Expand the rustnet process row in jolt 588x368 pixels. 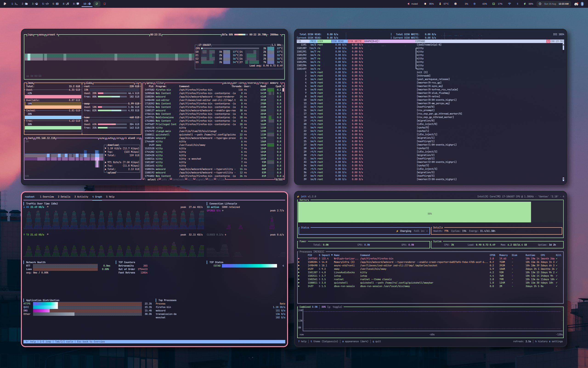tap(299, 279)
